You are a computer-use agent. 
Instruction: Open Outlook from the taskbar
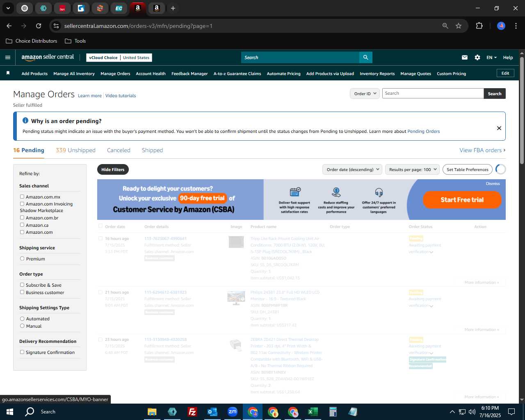point(212,412)
